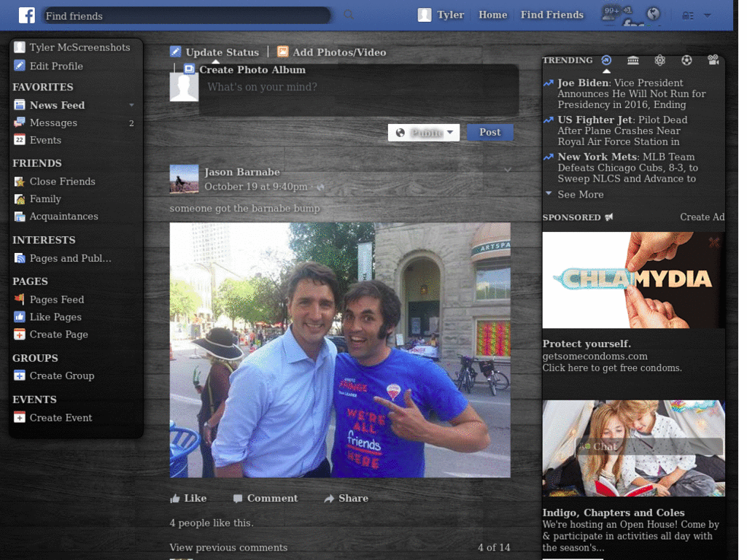
Task: Click the Add Photos/Video icon
Action: pyautogui.click(x=283, y=52)
